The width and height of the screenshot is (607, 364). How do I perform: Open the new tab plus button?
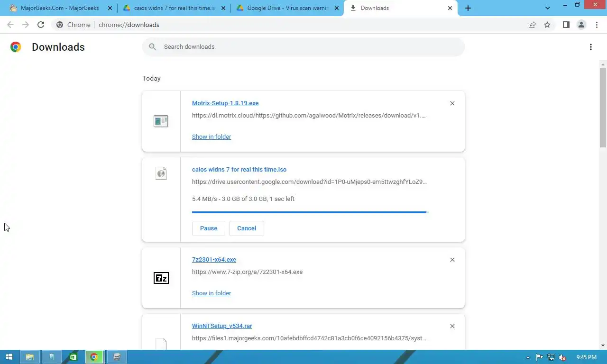point(468,8)
